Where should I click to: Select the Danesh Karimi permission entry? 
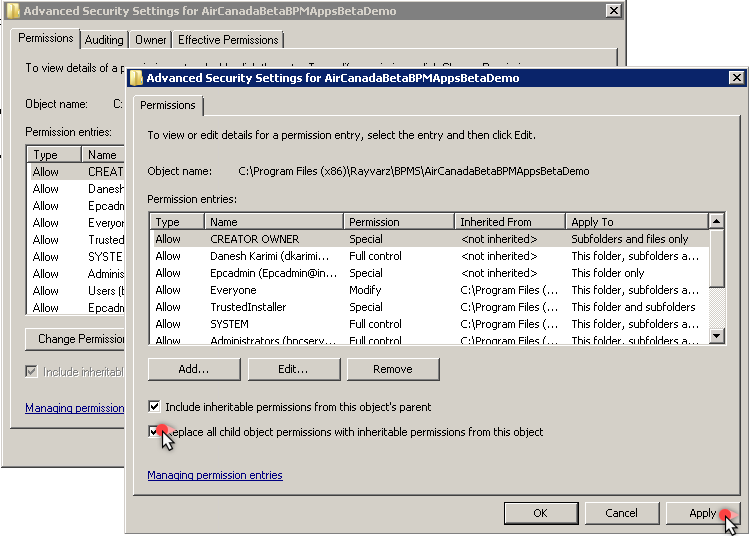(430, 256)
